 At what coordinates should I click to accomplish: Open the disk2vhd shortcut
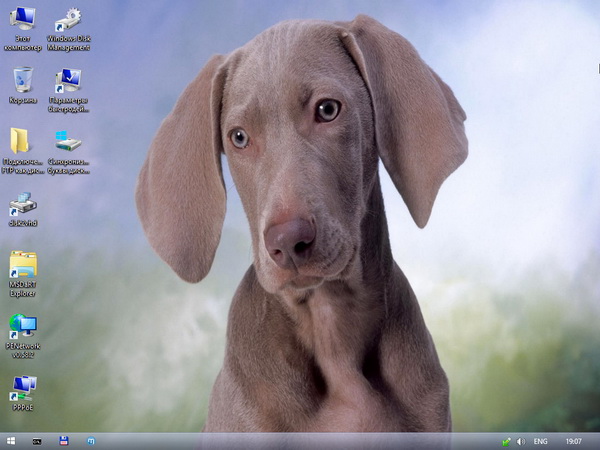(22, 204)
